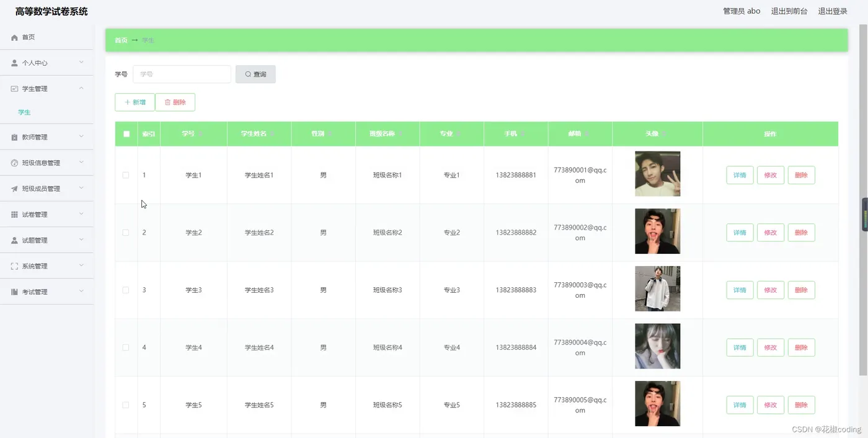The width and height of the screenshot is (868, 438).
Task: Click 修改 for 学生5 row
Action: (771, 405)
